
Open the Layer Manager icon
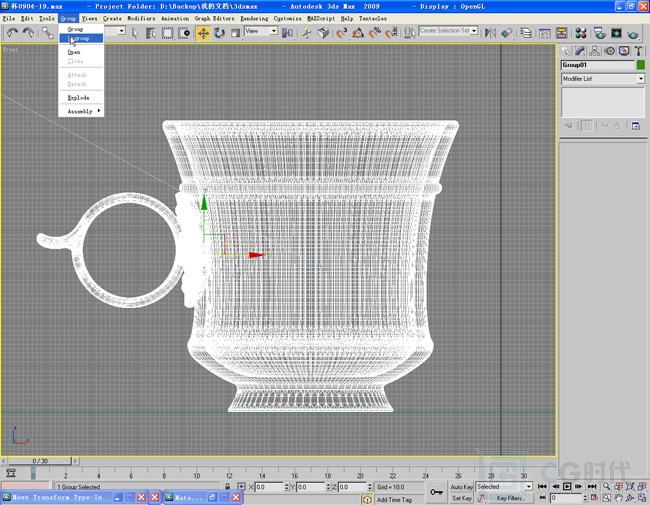tap(526, 33)
